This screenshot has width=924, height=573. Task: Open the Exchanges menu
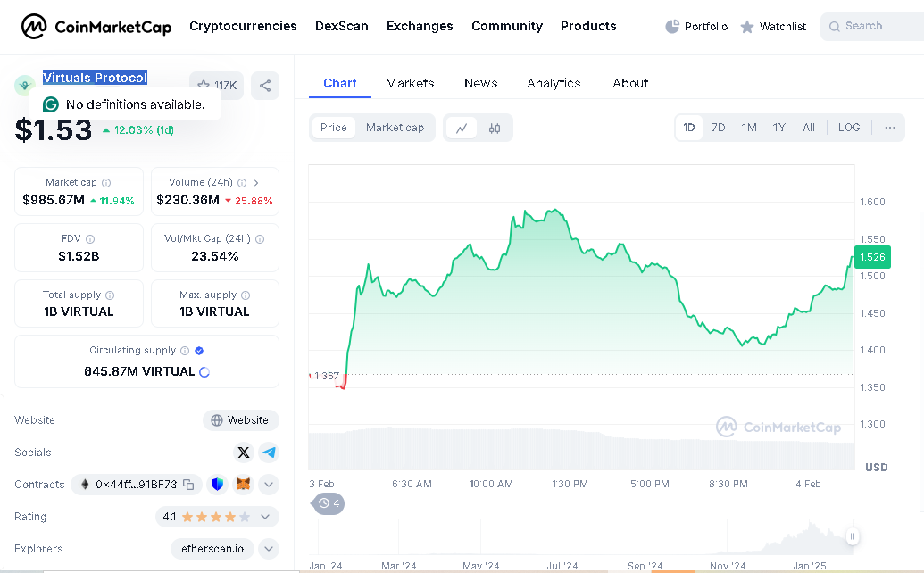420,27
